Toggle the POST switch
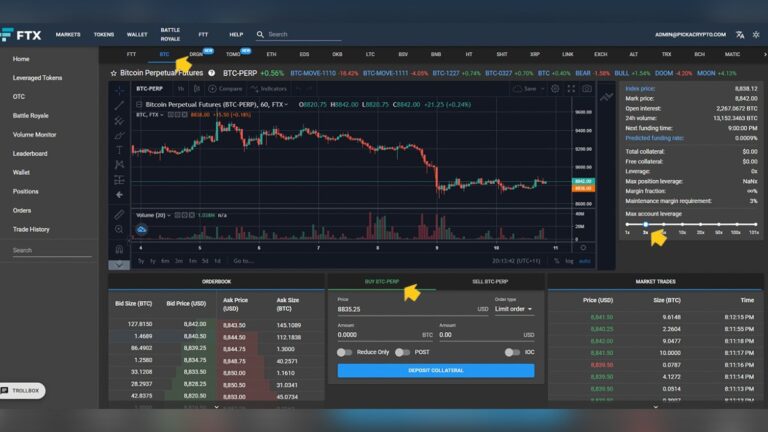 click(x=402, y=352)
